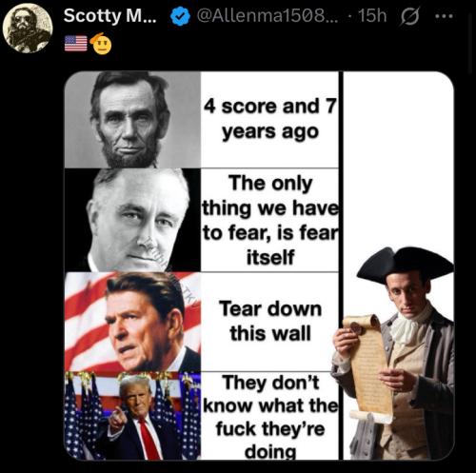Click the 'They don't know' caption panel
Screen dimensions: 476x473
(x=269, y=416)
